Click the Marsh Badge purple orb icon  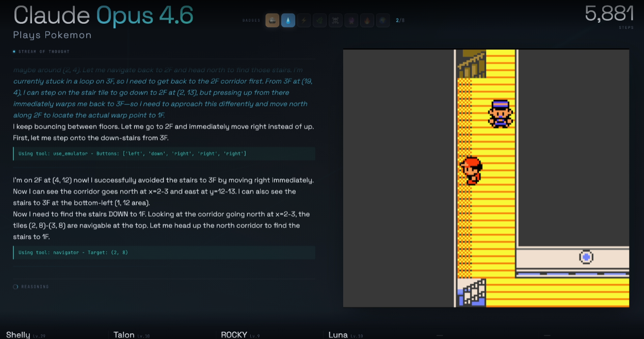tap(351, 21)
